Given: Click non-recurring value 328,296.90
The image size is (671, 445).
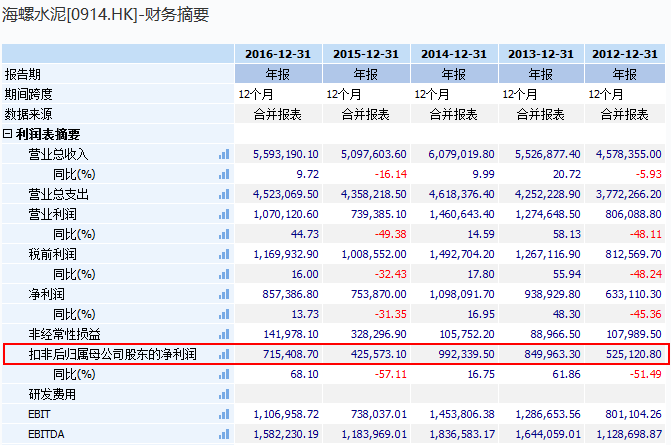Looking at the screenshot, I should (379, 334).
